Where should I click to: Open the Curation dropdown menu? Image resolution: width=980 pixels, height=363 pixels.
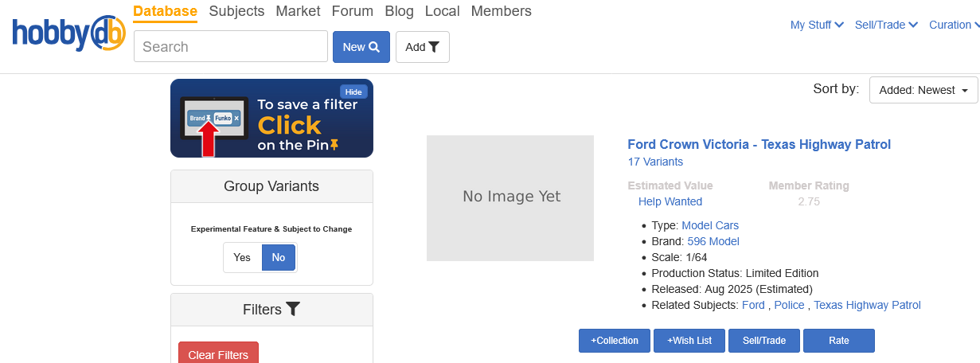(x=953, y=25)
